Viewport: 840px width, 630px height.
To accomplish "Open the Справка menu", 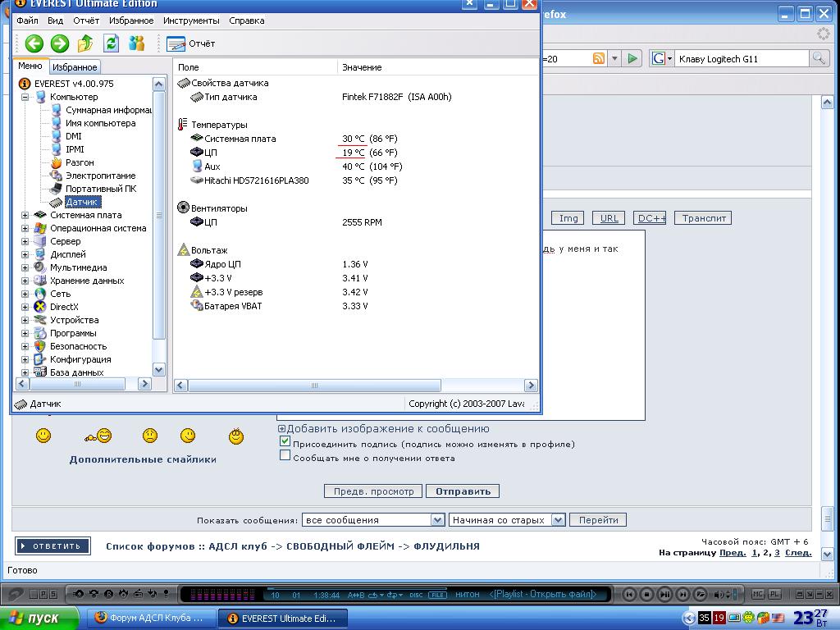I will click(x=246, y=21).
